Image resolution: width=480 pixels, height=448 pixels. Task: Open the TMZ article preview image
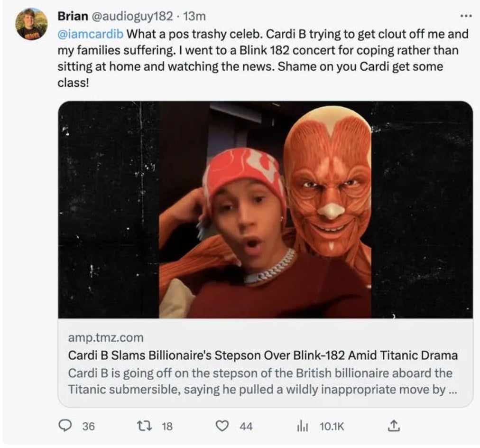pyautogui.click(x=265, y=209)
